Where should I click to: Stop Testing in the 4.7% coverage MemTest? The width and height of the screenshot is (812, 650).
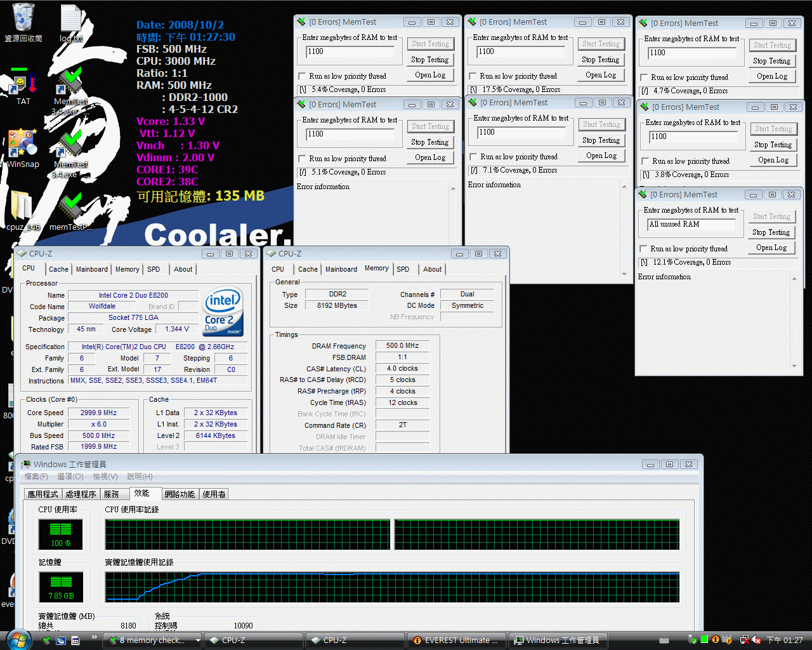[x=772, y=61]
